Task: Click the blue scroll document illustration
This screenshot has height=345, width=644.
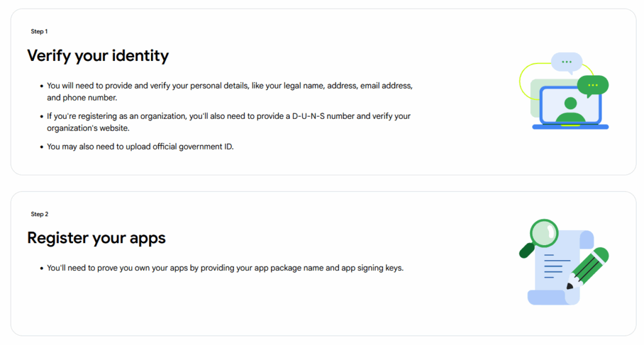Action: click(561, 268)
